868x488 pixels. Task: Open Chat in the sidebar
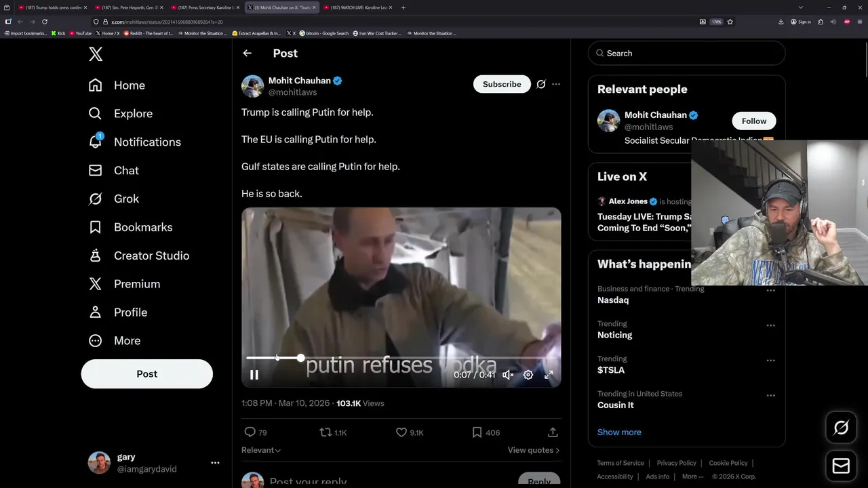[113, 171]
